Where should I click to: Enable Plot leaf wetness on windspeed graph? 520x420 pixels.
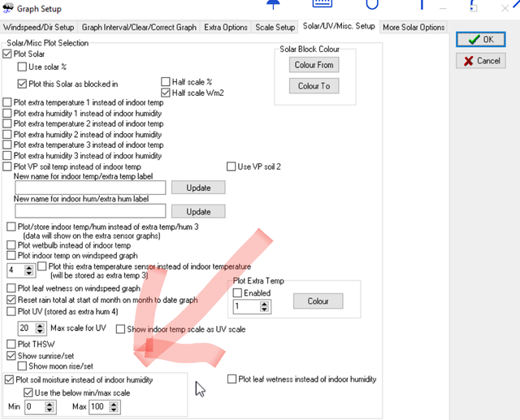[11, 288]
